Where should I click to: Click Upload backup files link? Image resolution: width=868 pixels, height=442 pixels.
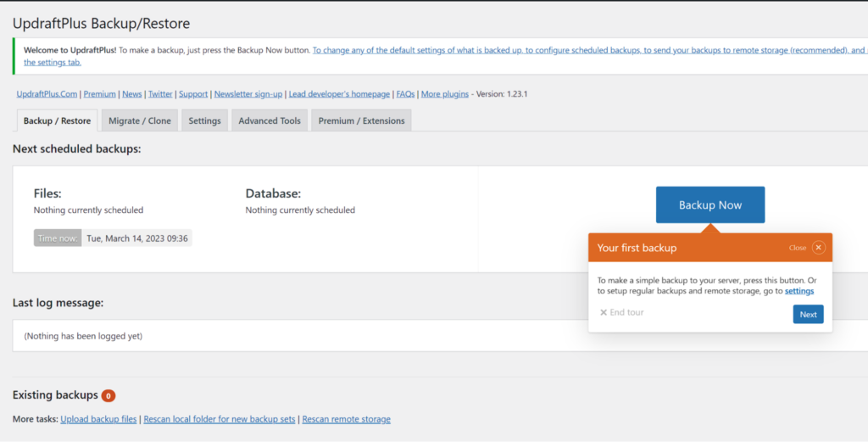pyautogui.click(x=98, y=419)
